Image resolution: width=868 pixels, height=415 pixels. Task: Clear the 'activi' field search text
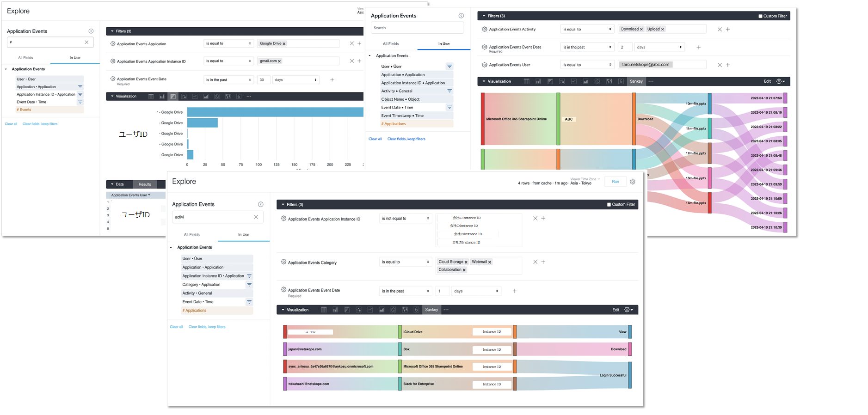[256, 217]
